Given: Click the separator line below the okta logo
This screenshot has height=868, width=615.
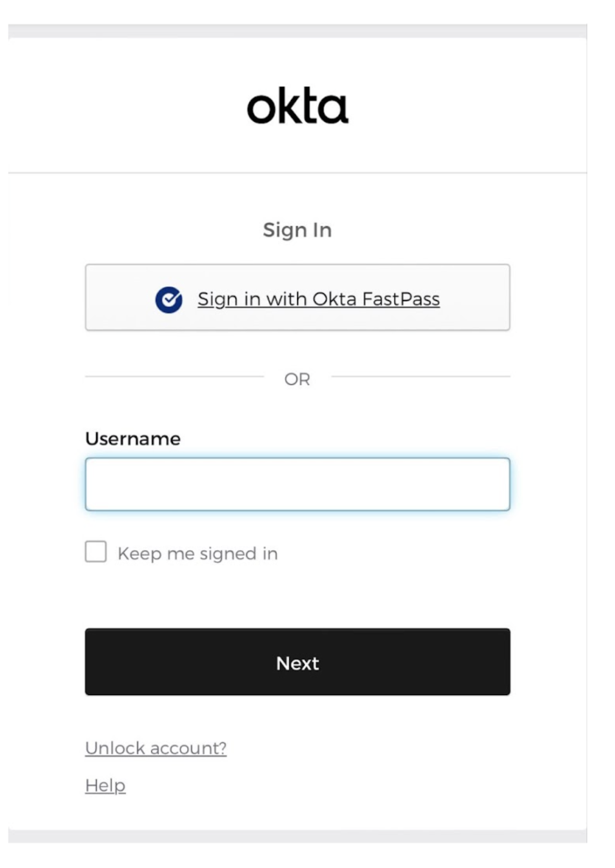Looking at the screenshot, I should coord(297,173).
